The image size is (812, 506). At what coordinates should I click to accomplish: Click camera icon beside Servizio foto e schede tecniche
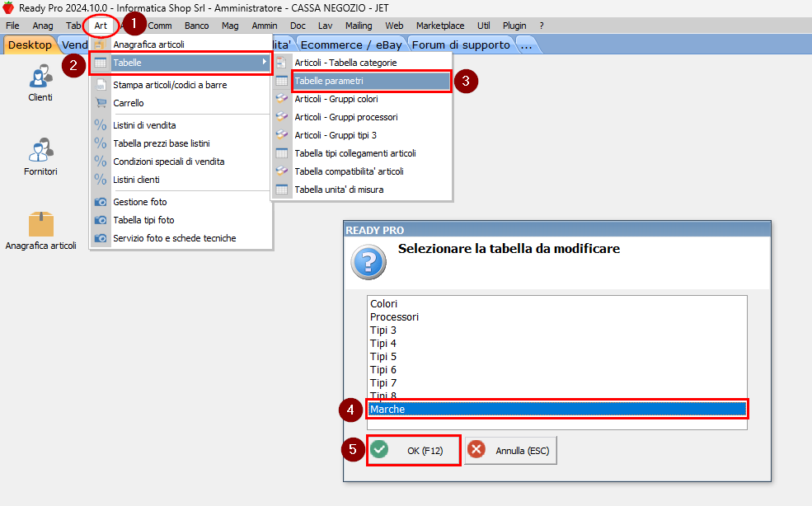pos(101,238)
